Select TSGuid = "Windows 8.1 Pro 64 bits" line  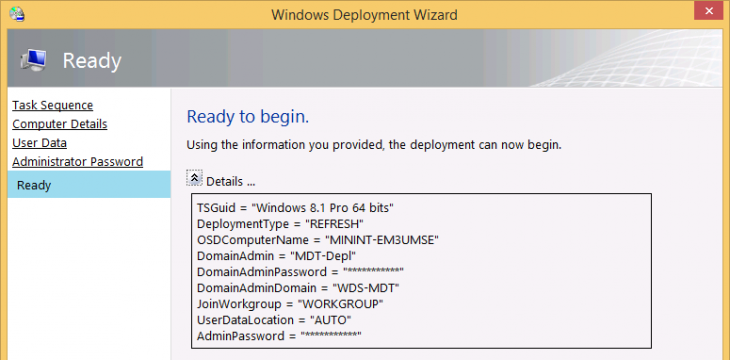coord(295,208)
